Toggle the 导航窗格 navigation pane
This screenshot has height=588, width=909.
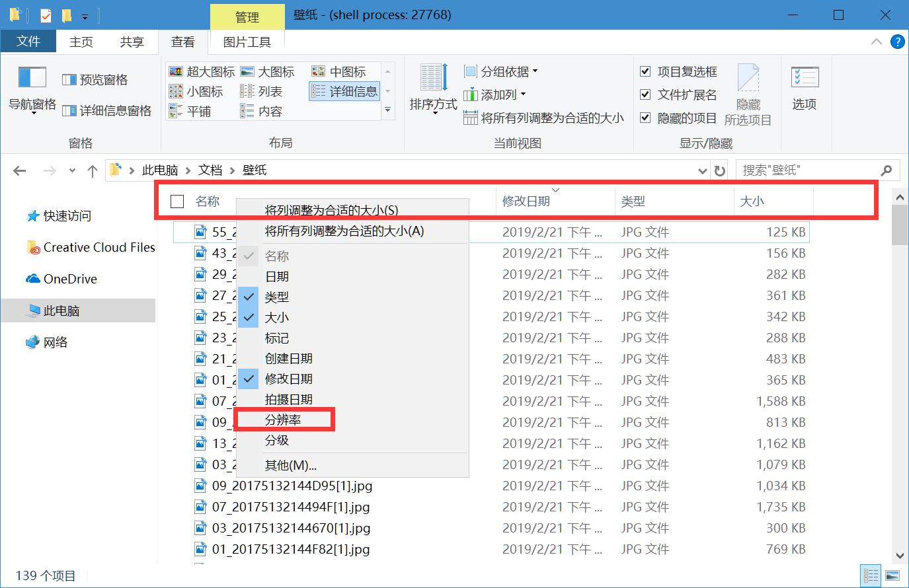coord(30,89)
